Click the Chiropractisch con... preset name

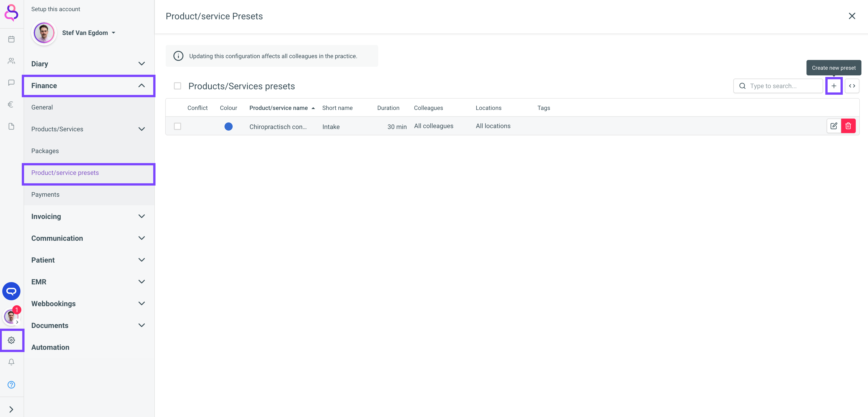coord(278,127)
